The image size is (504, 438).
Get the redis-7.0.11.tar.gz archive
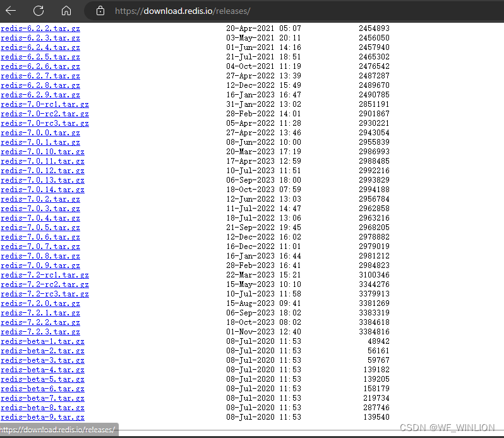tap(42, 161)
